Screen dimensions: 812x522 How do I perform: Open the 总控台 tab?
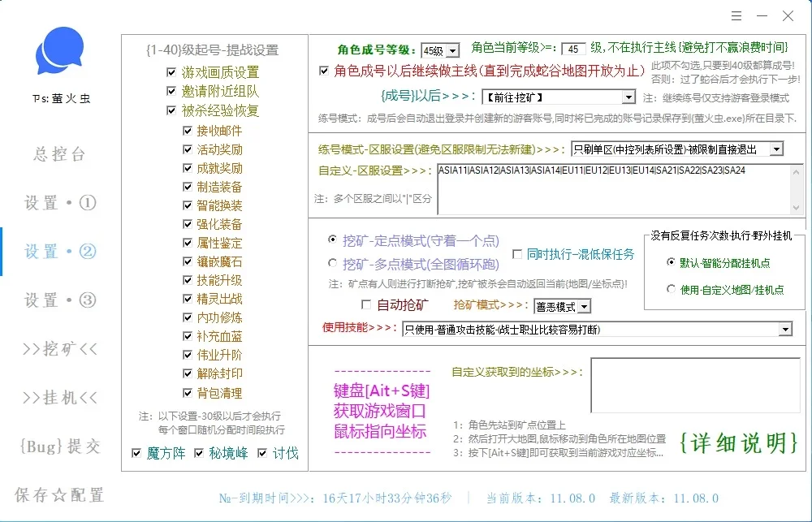[59, 153]
